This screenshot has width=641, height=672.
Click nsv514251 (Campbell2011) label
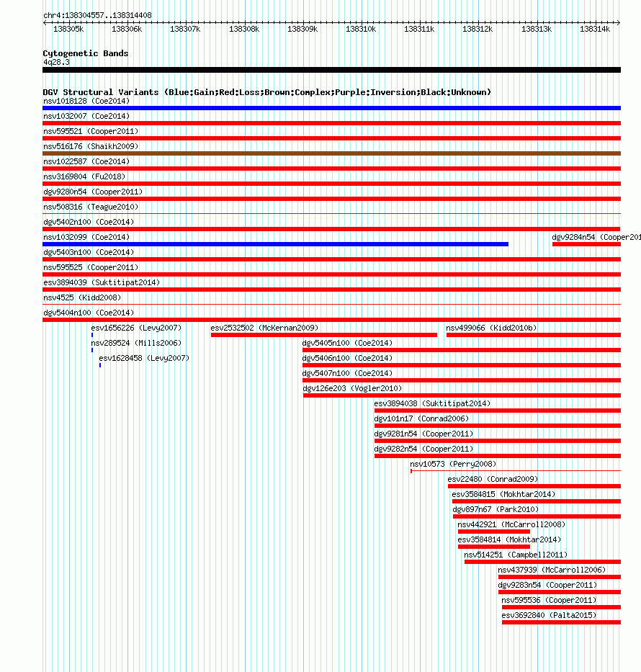tap(516, 555)
